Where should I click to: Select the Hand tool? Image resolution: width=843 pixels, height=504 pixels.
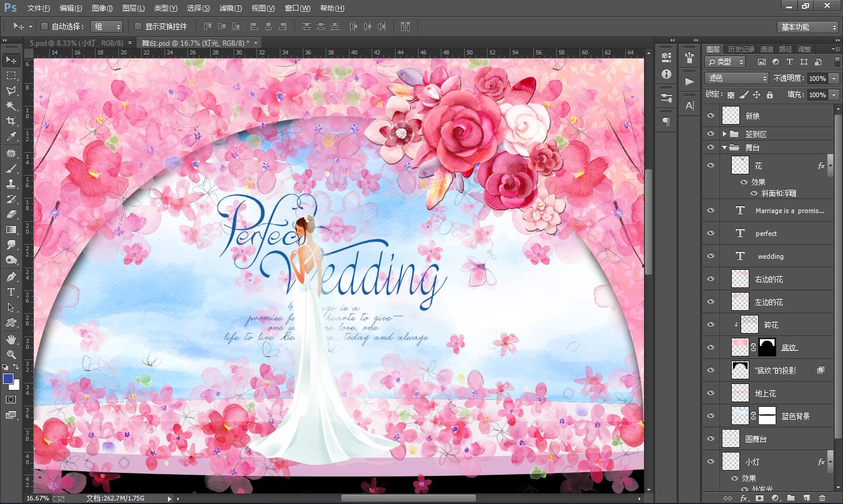click(x=11, y=340)
